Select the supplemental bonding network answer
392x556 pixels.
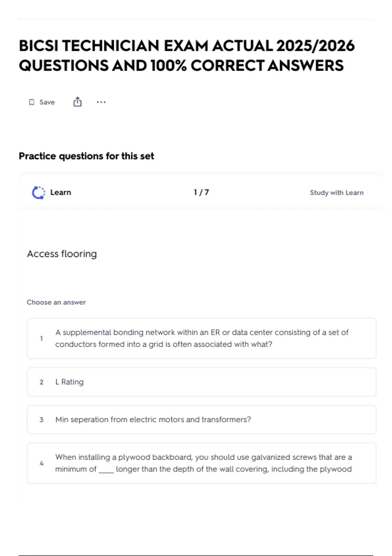point(202,338)
